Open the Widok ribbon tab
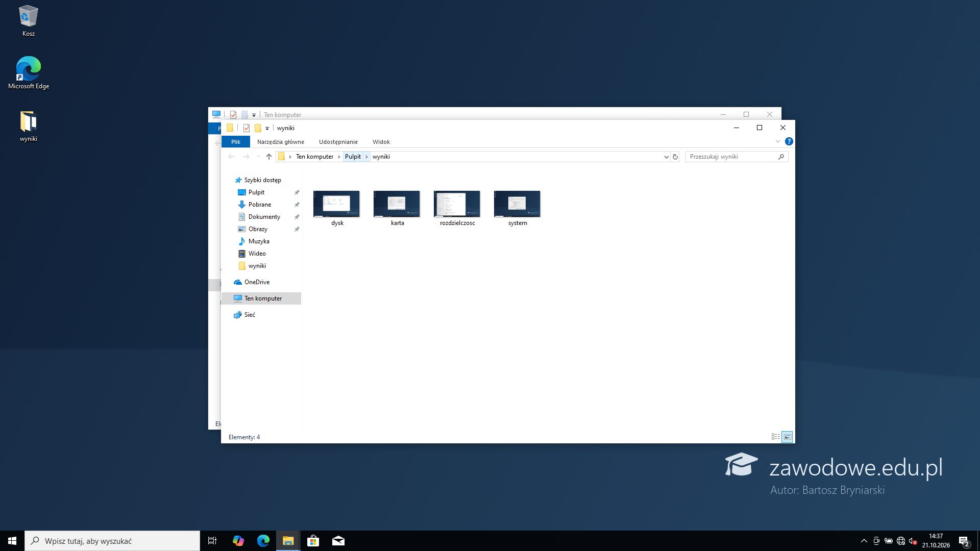980x551 pixels. coord(381,142)
